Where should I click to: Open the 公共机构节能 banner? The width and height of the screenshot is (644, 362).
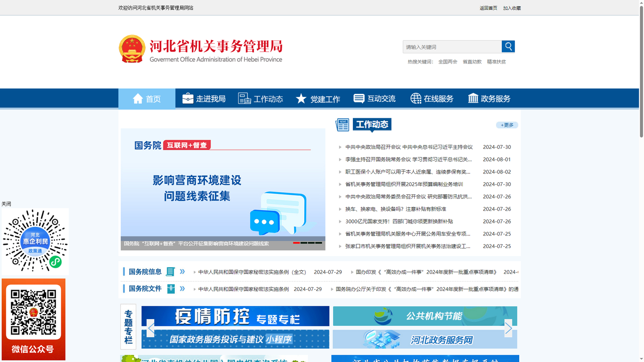coord(425,316)
